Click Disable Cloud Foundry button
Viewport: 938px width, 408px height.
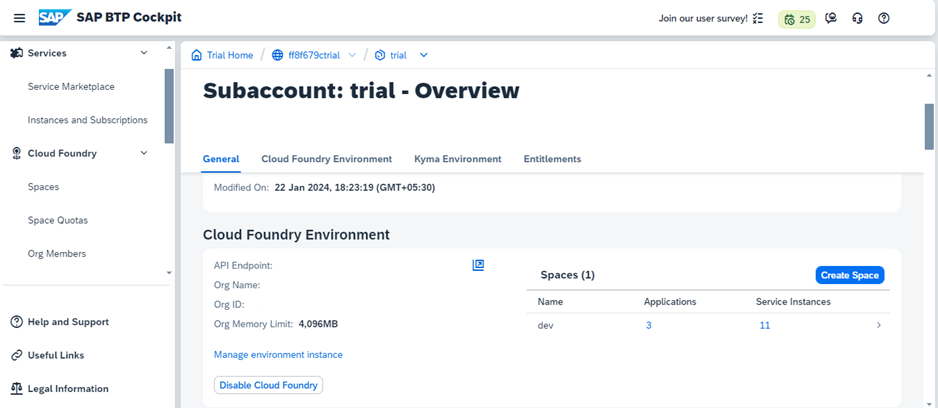(x=268, y=385)
